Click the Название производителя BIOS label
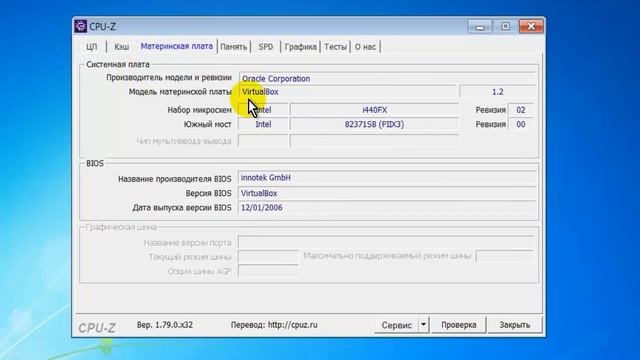Image resolution: width=640 pixels, height=360 pixels. [175, 179]
